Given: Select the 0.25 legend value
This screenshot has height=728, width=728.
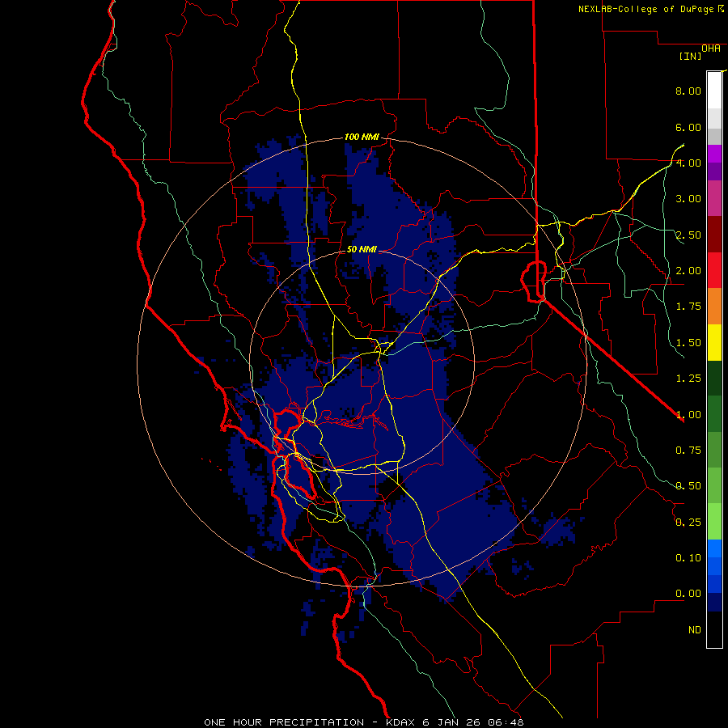Looking at the screenshot, I should pyautogui.click(x=688, y=523).
